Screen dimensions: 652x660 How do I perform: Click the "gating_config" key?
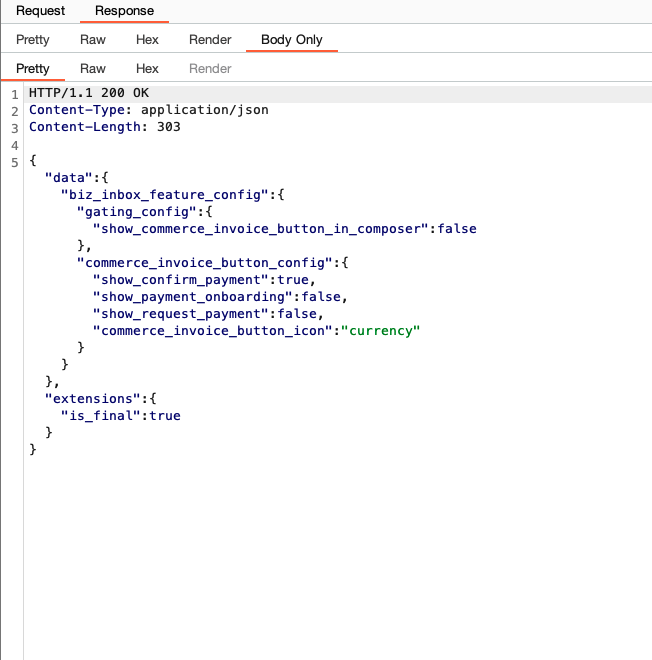coord(136,212)
